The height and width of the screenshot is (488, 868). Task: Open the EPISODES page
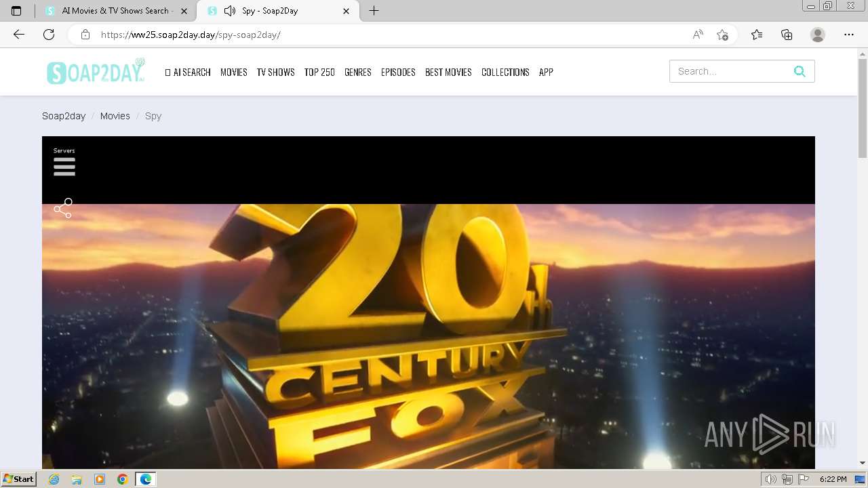pyautogui.click(x=398, y=72)
